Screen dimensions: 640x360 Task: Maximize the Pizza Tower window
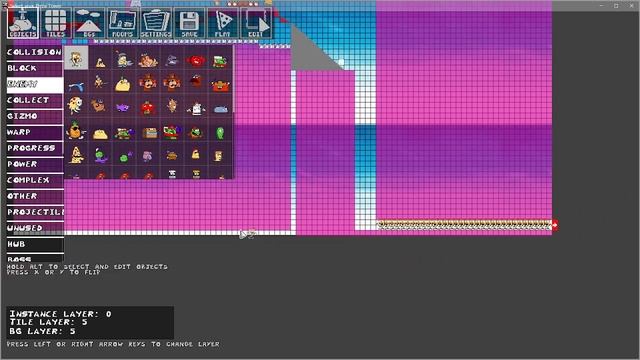point(616,6)
